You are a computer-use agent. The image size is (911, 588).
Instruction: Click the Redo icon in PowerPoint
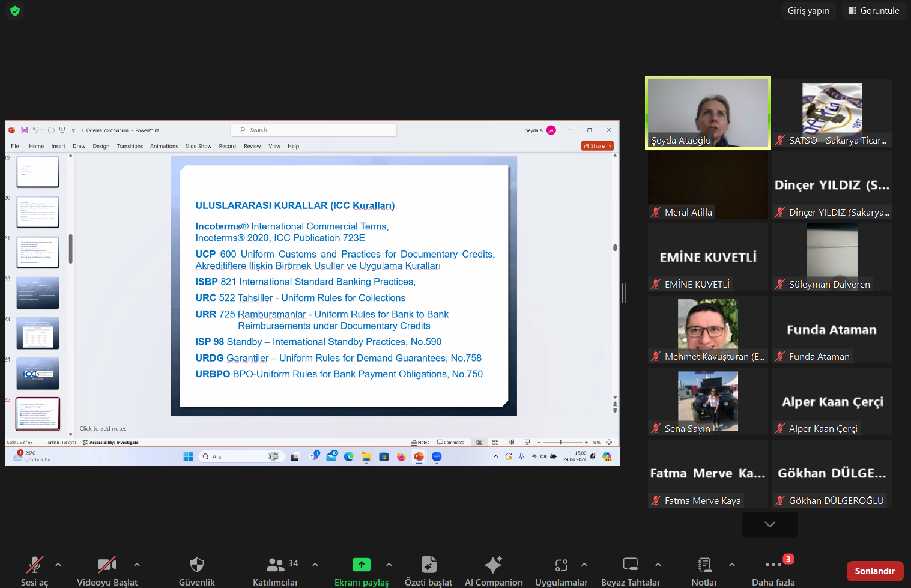pos(51,130)
